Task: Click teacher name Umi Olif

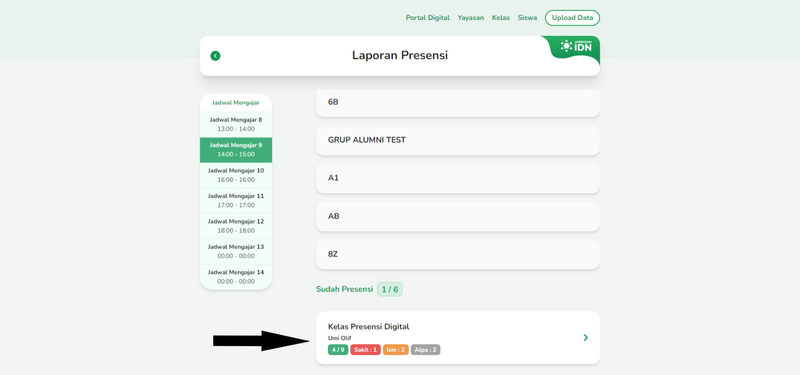Action: coord(339,338)
